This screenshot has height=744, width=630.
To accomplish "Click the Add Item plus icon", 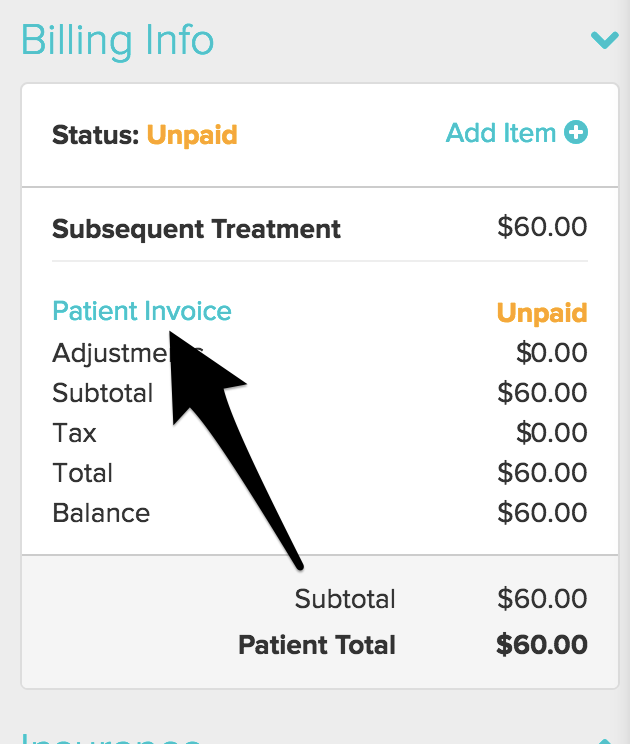I will coord(576,132).
